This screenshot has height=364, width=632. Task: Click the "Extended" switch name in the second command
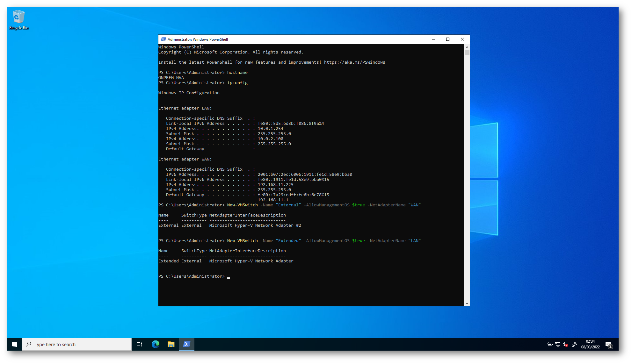point(288,241)
